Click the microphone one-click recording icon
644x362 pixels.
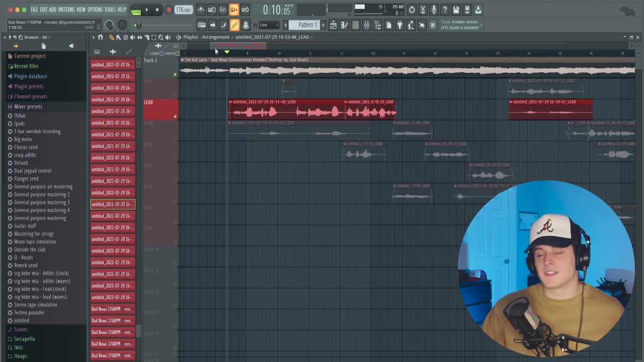coord(434,10)
